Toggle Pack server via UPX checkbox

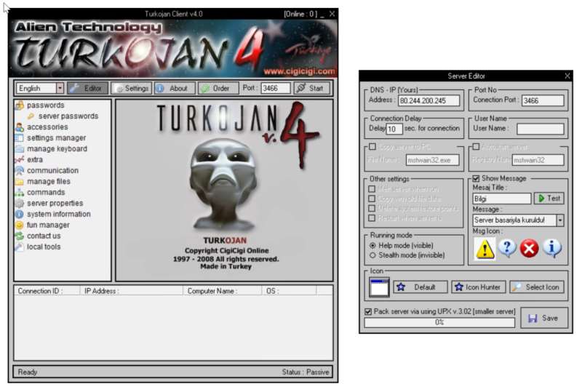[368, 312]
